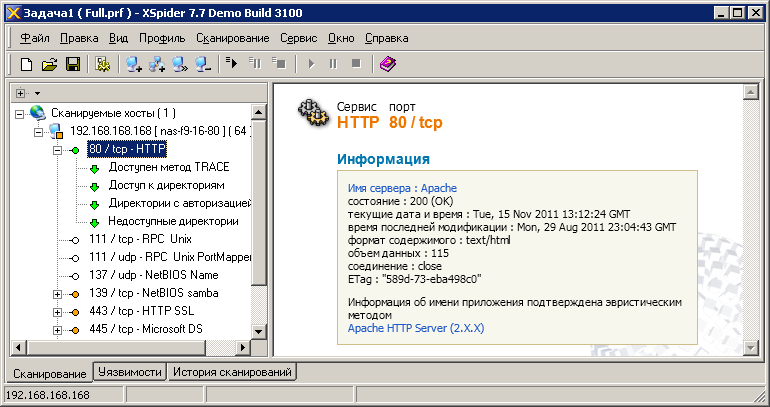770x407 pixels.
Task: Collapse the 192.168.168.168 host node
Action: tap(38, 133)
